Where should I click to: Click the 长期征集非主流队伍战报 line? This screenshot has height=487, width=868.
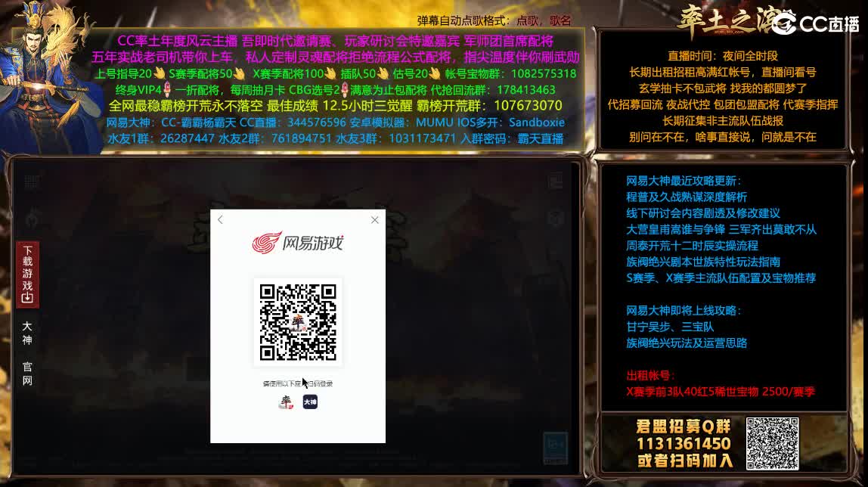coord(722,121)
